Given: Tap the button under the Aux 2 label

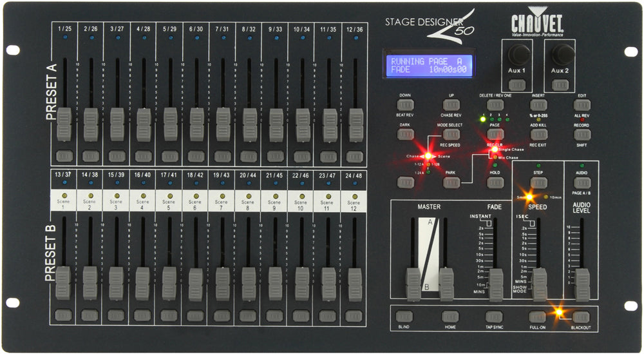Looking at the screenshot, I should pos(560,85).
